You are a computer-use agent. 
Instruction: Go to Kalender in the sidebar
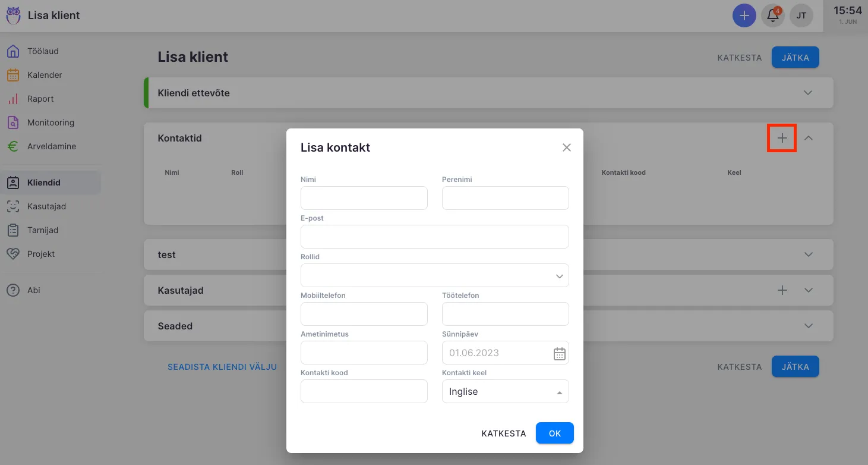pos(45,75)
